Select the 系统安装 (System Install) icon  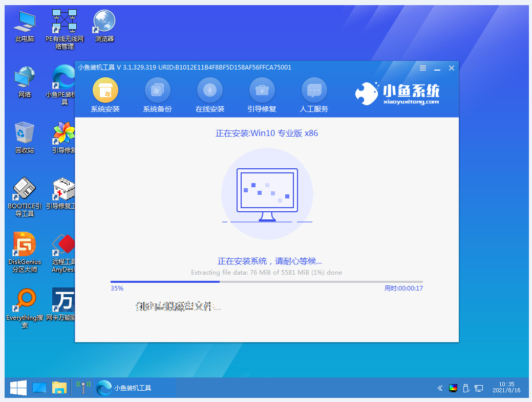coord(105,92)
